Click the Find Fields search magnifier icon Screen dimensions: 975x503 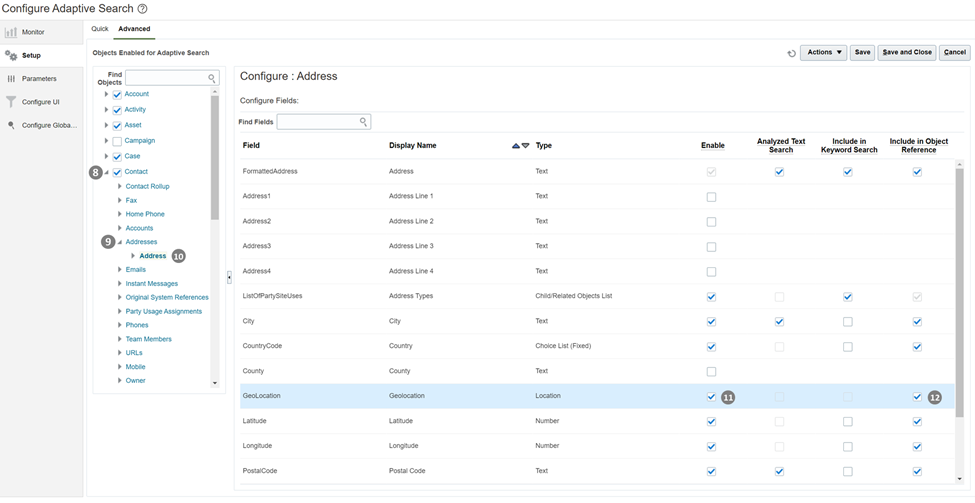click(364, 122)
